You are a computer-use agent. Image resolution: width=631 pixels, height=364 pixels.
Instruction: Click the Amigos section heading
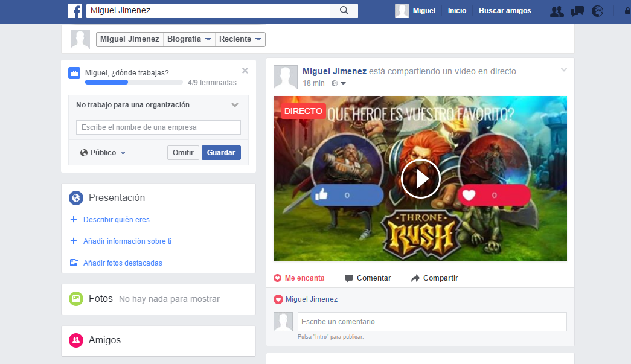tap(104, 340)
